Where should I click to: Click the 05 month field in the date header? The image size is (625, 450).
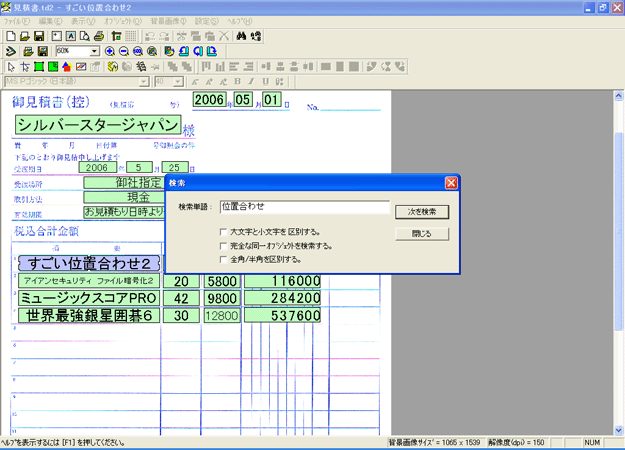243,99
